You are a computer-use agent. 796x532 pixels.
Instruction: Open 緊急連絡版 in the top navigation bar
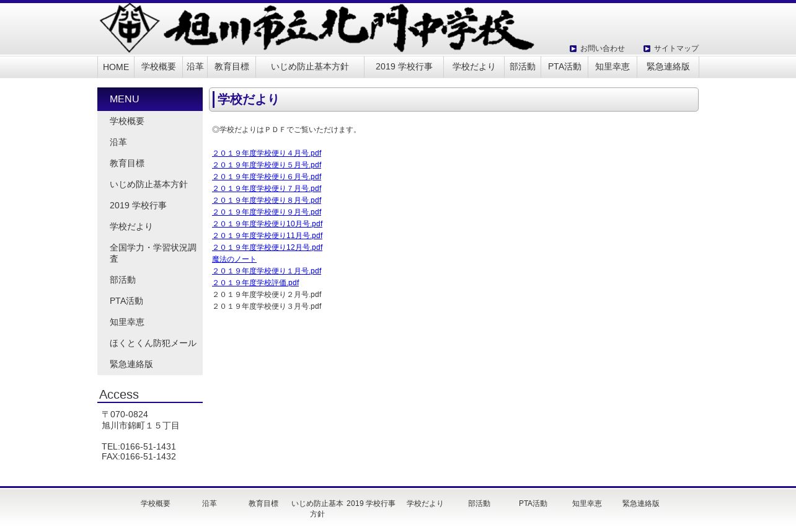tap(668, 67)
